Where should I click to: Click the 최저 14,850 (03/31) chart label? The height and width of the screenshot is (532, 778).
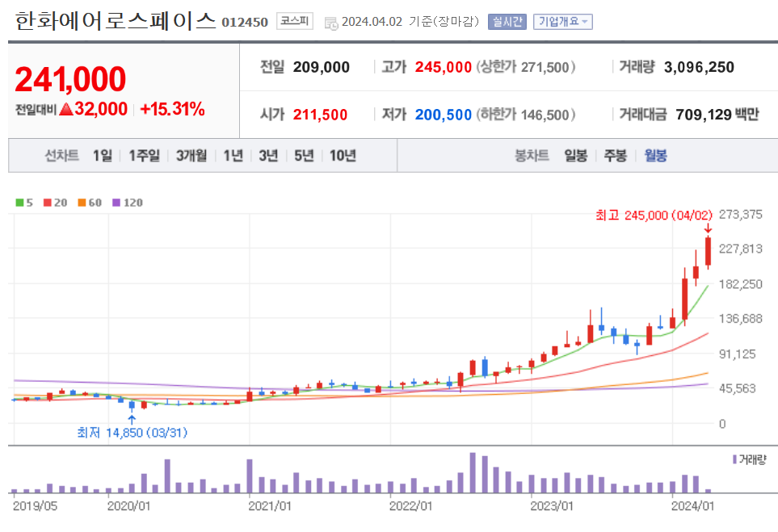tap(132, 433)
